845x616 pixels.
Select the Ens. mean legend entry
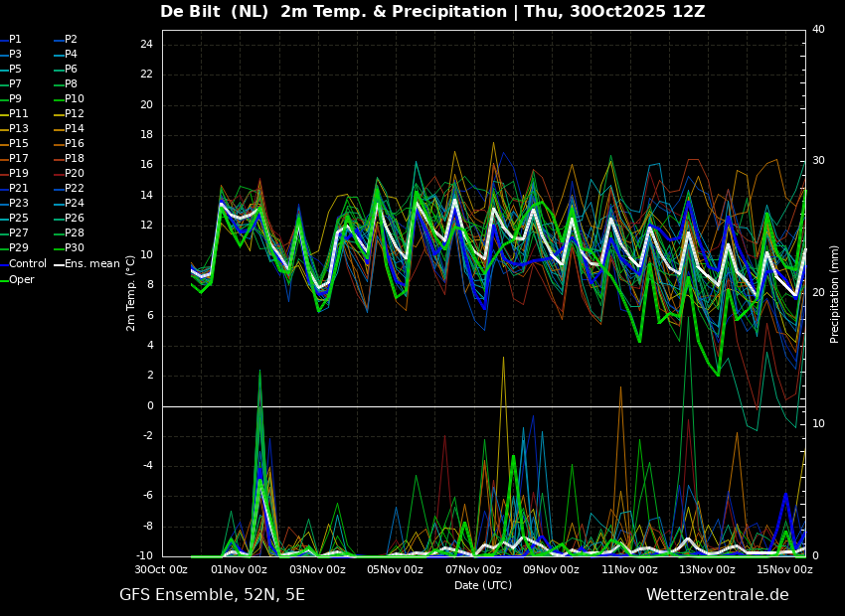pos(87,264)
